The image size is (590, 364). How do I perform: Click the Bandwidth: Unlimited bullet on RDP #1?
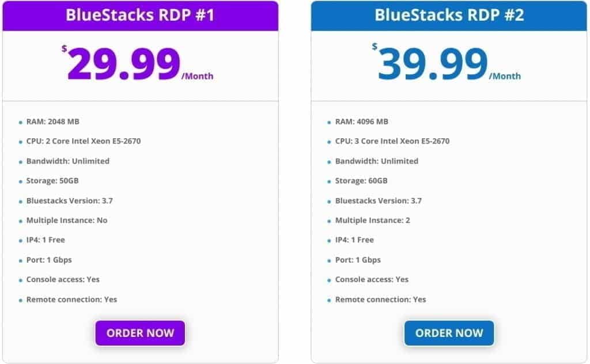pos(67,161)
